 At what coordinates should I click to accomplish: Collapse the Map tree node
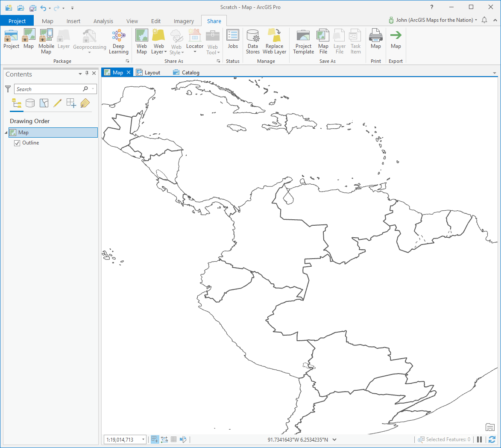click(x=6, y=133)
